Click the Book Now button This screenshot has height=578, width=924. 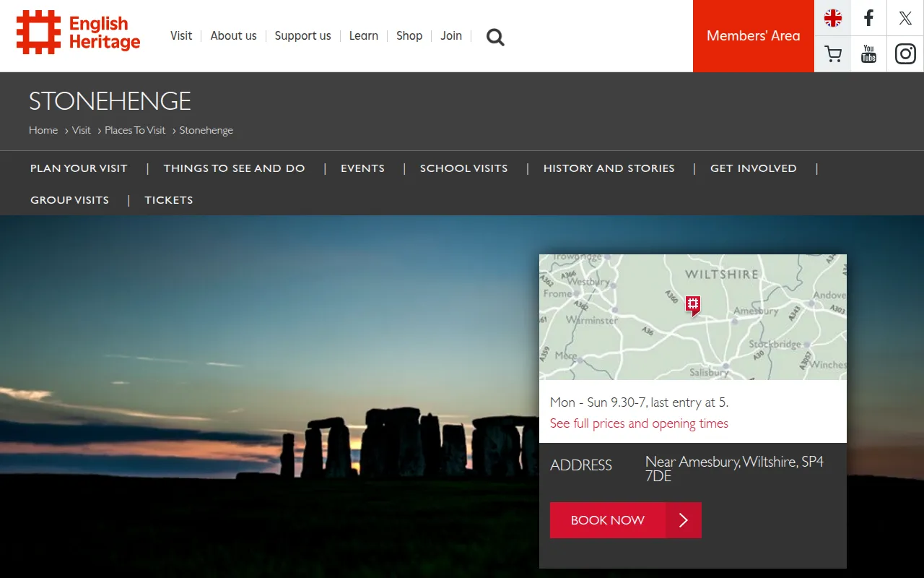click(626, 520)
